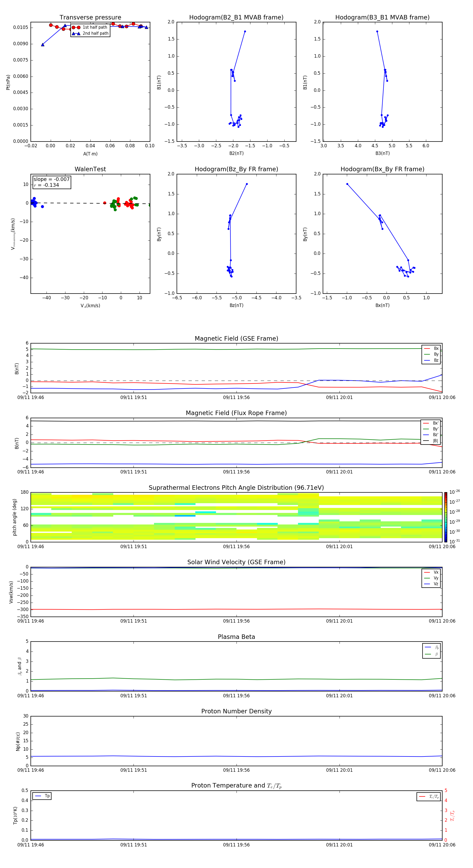
Task: Select the 'Vz' legend entry
Action: [431, 584]
